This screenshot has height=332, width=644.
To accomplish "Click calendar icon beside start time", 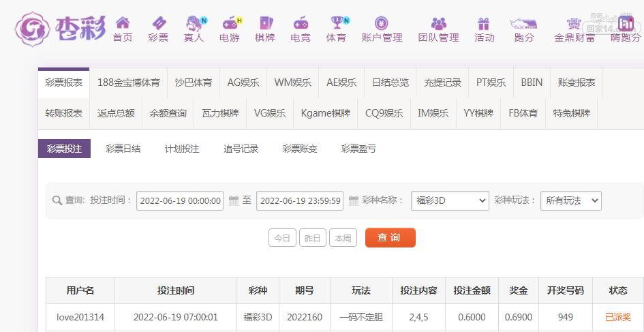I will (234, 200).
